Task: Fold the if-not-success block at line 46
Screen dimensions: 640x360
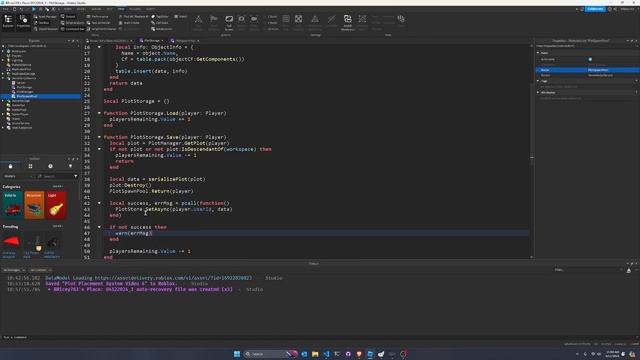Action: click(x=99, y=227)
